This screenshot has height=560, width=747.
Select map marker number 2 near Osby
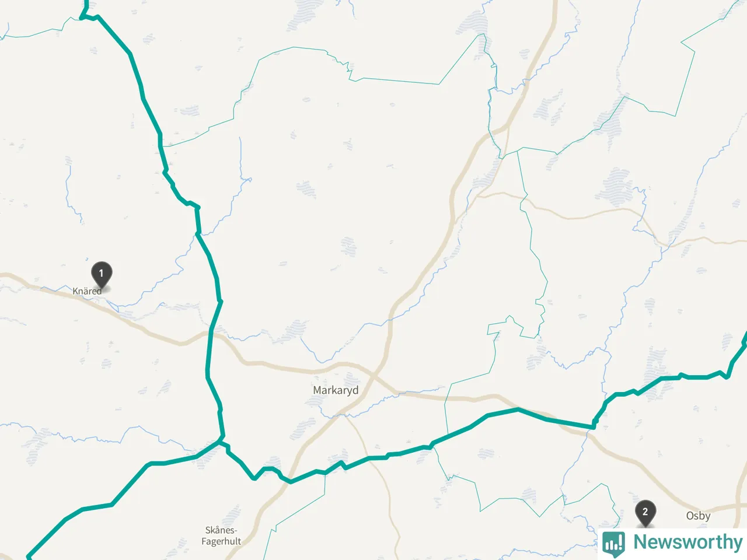(x=645, y=513)
